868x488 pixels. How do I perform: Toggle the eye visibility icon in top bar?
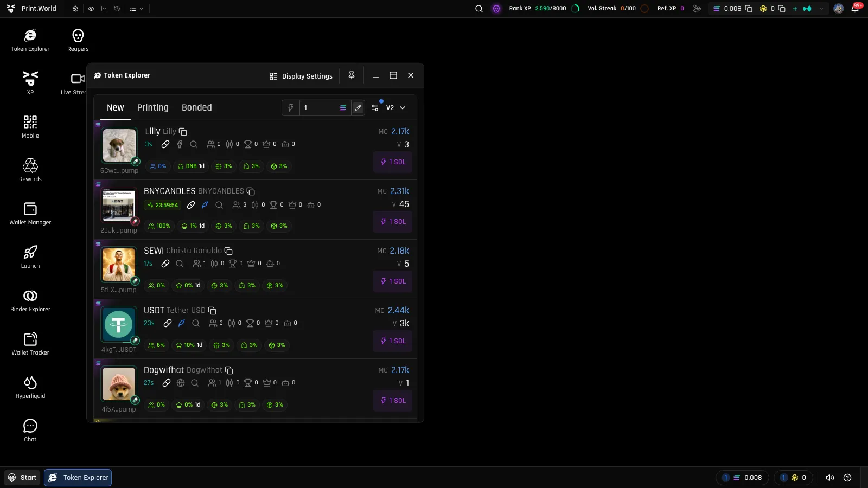91,9
